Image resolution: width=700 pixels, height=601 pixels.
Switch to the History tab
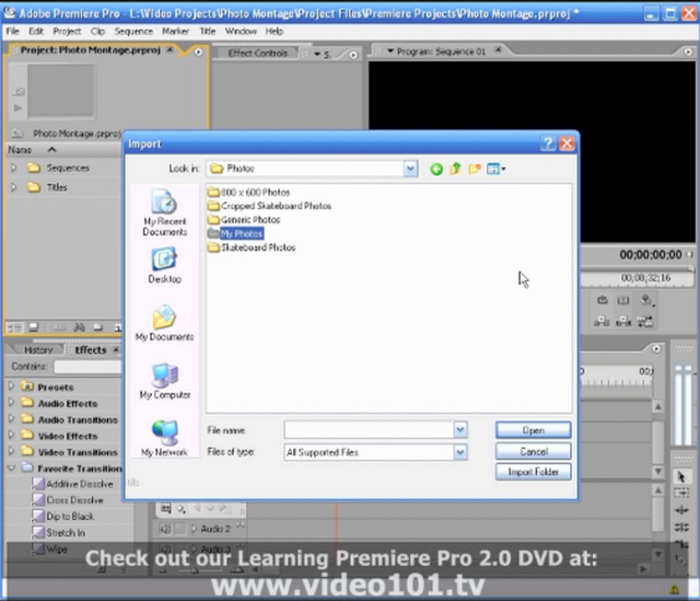38,349
